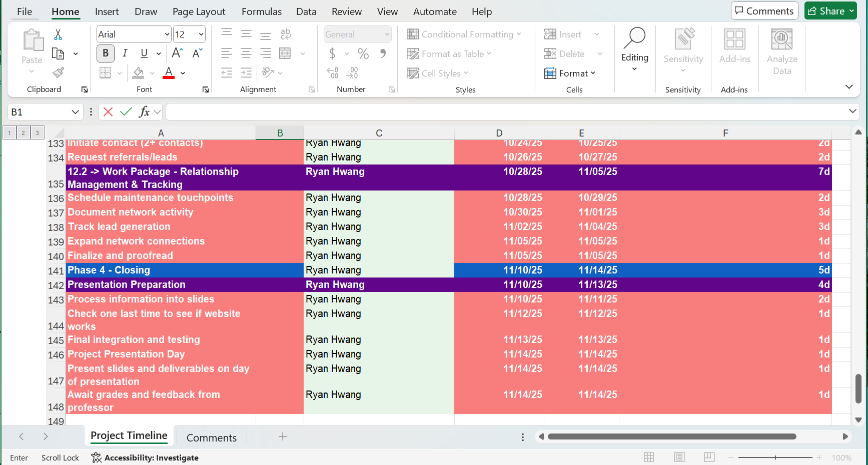Increase the decimal places
Screen dimensions: 868x465
coord(332,72)
